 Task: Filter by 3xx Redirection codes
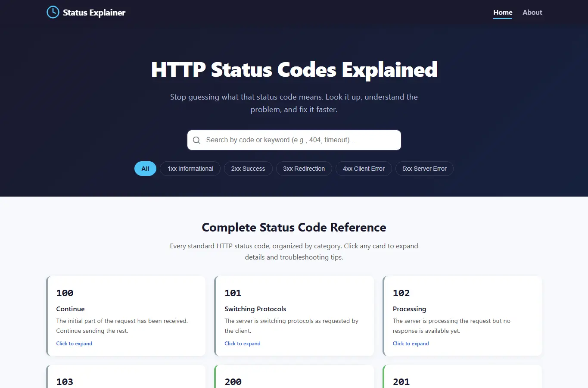304,169
